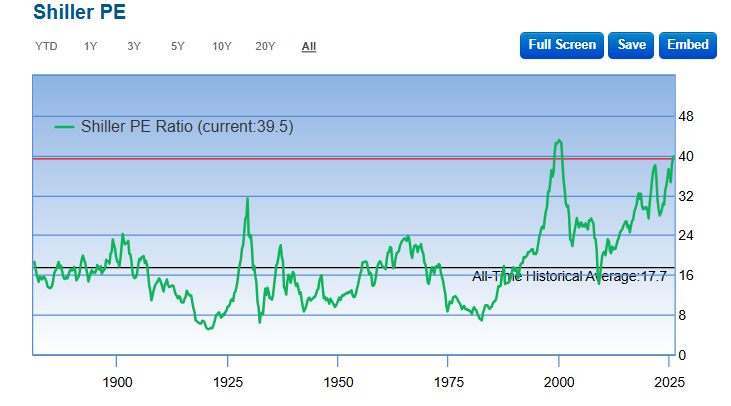The image size is (731, 406).
Task: Click the 2025 x-axis label
Action: (669, 382)
